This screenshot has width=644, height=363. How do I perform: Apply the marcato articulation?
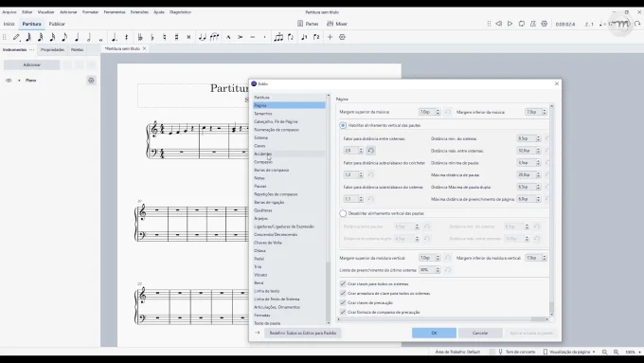[228, 37]
